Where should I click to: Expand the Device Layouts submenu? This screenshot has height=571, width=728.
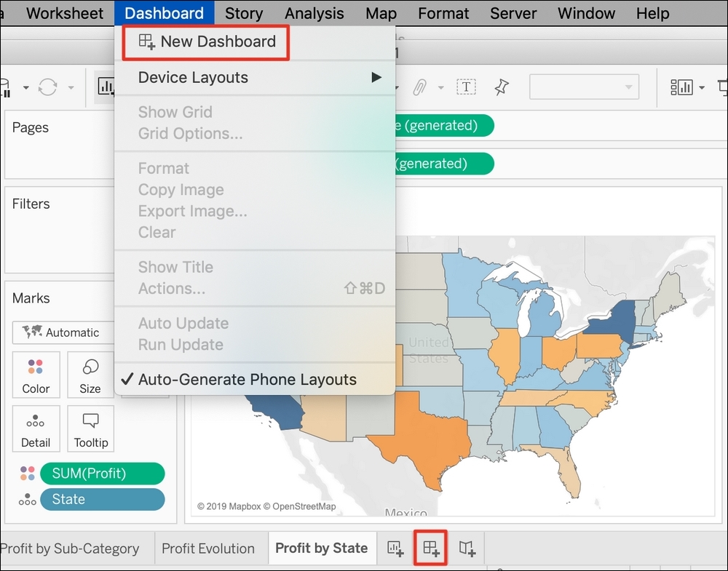194,77
